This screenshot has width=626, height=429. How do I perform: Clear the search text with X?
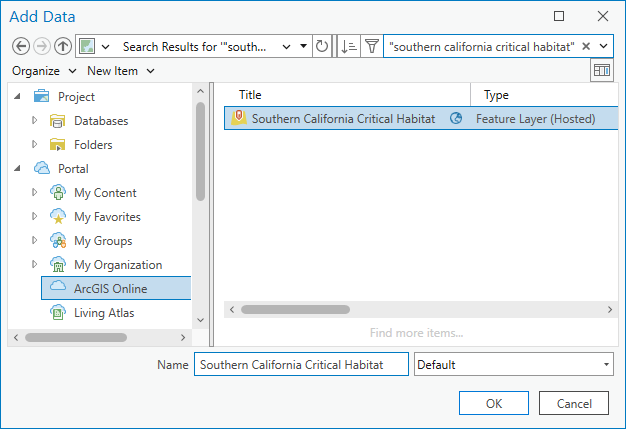coord(586,46)
